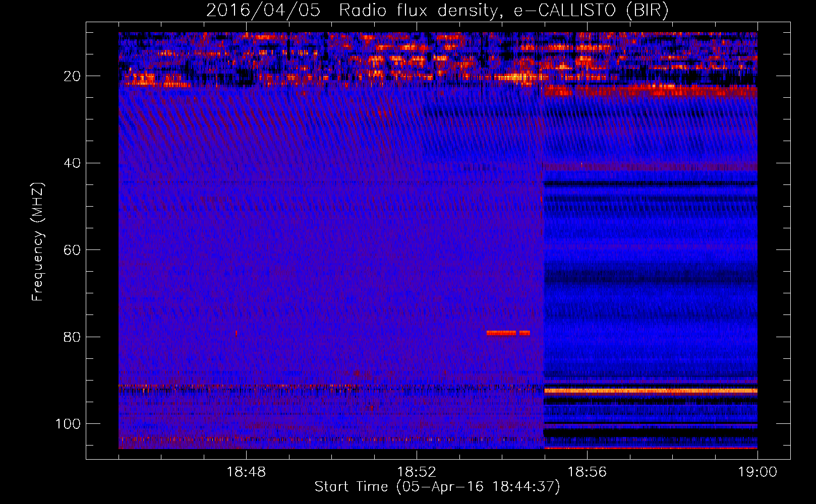Click the 18:56 time tick label
Screen dimensions: 816x504
[x=587, y=472]
